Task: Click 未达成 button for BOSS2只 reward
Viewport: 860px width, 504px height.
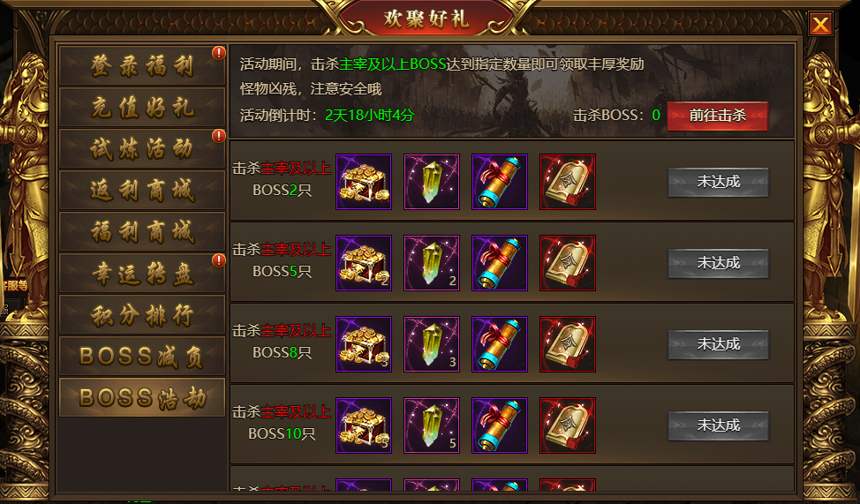Action: pyautogui.click(x=719, y=182)
